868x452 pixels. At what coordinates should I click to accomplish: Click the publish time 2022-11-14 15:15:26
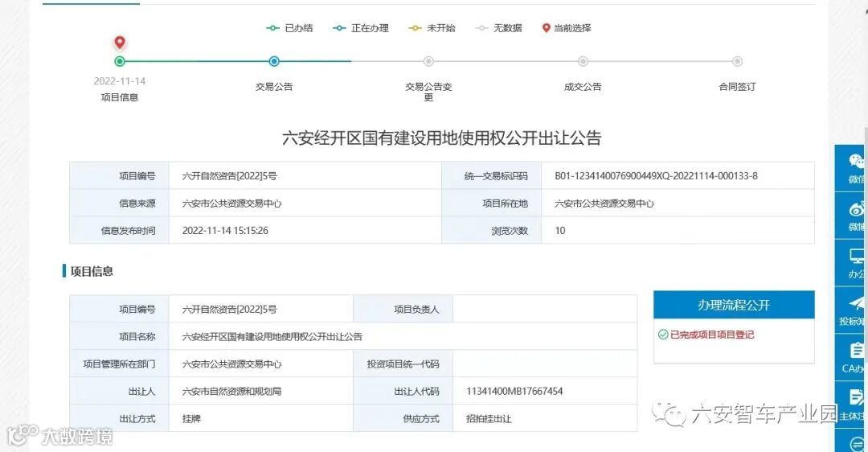point(225,231)
